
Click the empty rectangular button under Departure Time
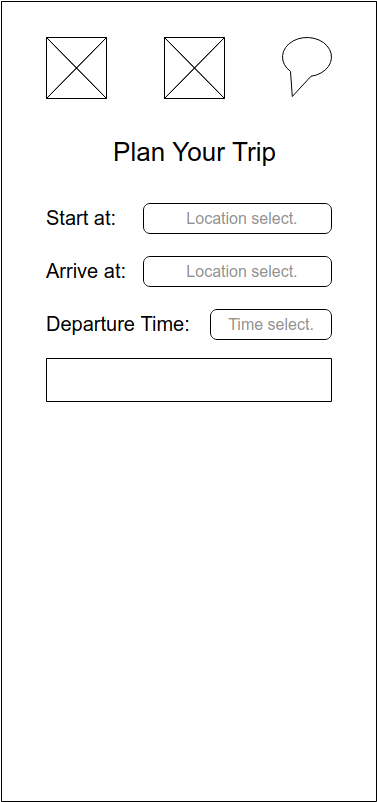[189, 380]
